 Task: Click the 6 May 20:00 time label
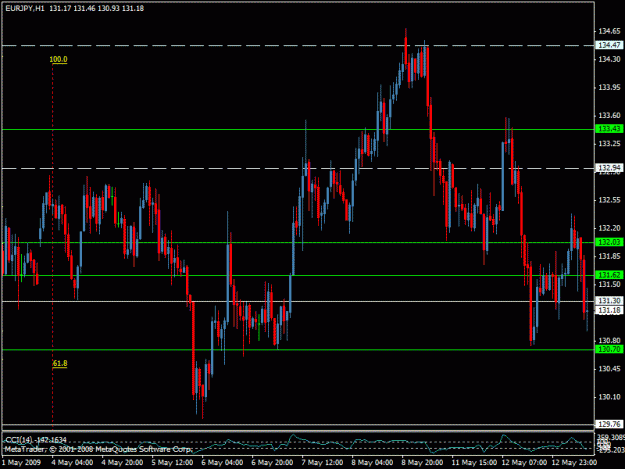[272, 463]
